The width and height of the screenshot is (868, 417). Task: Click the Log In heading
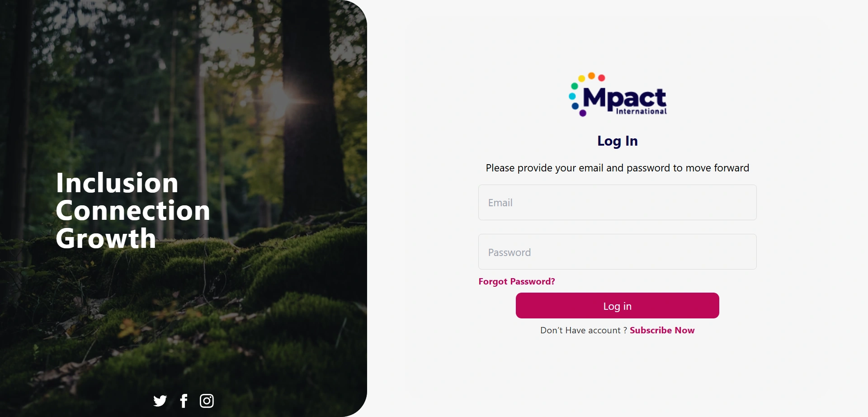point(618,141)
